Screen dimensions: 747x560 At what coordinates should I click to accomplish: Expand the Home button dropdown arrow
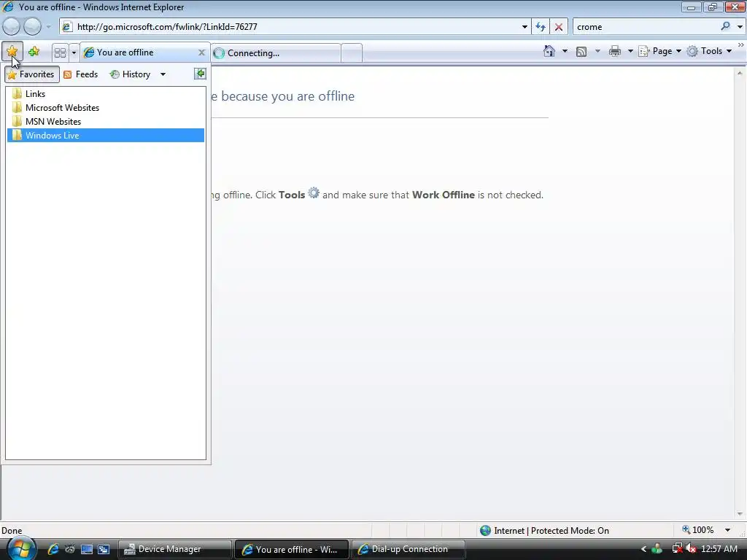click(565, 51)
